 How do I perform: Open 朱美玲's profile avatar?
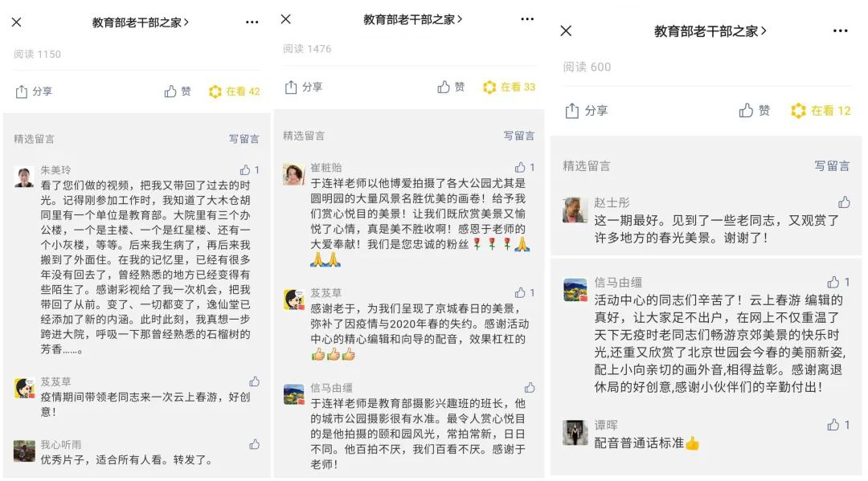click(24, 177)
